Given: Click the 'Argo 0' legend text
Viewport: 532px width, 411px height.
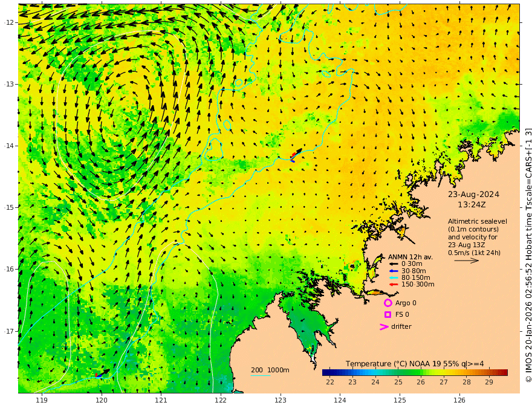Looking at the screenshot, I should pos(406,303).
